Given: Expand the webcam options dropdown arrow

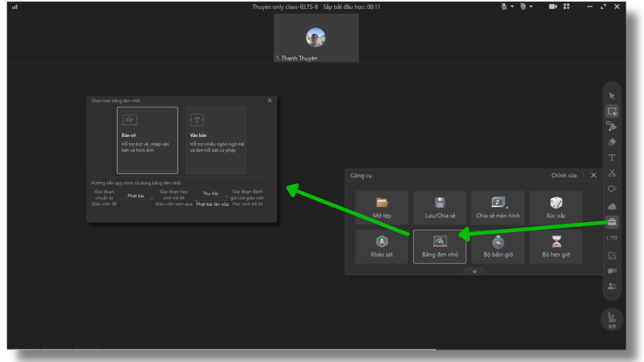Looking at the screenshot, I should point(531,7).
